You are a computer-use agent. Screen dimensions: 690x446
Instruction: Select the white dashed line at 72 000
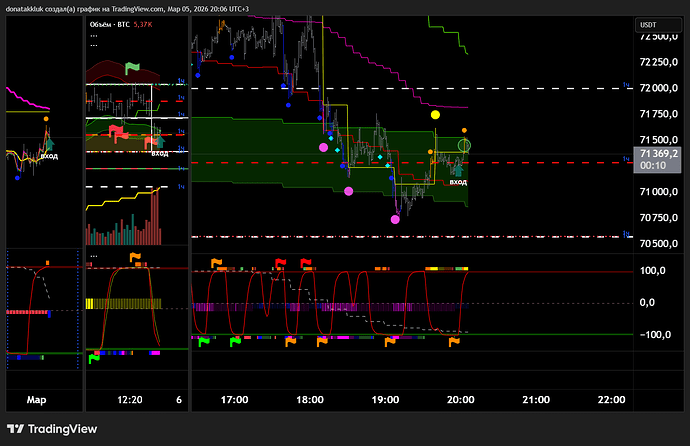pos(400,88)
